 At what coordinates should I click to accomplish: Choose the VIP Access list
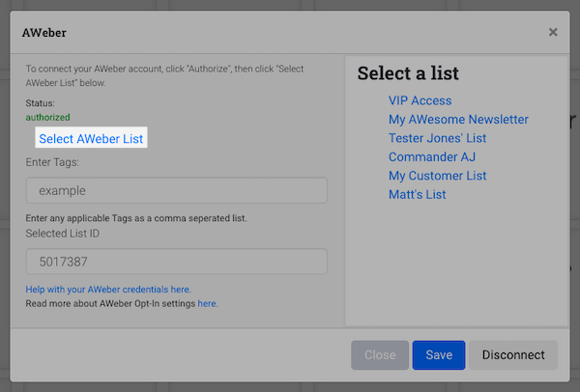420,100
